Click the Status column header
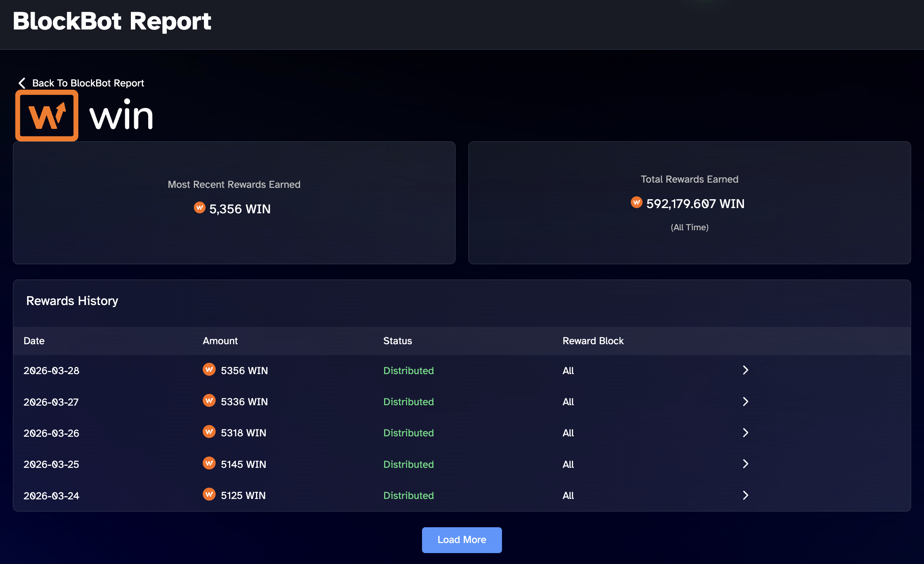This screenshot has width=924, height=564. (398, 341)
